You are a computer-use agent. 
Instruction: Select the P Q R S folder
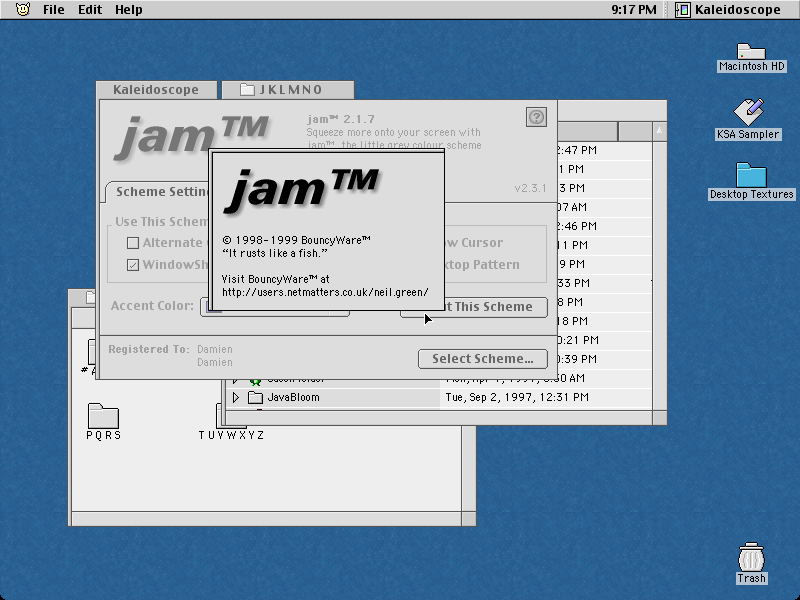(104, 416)
